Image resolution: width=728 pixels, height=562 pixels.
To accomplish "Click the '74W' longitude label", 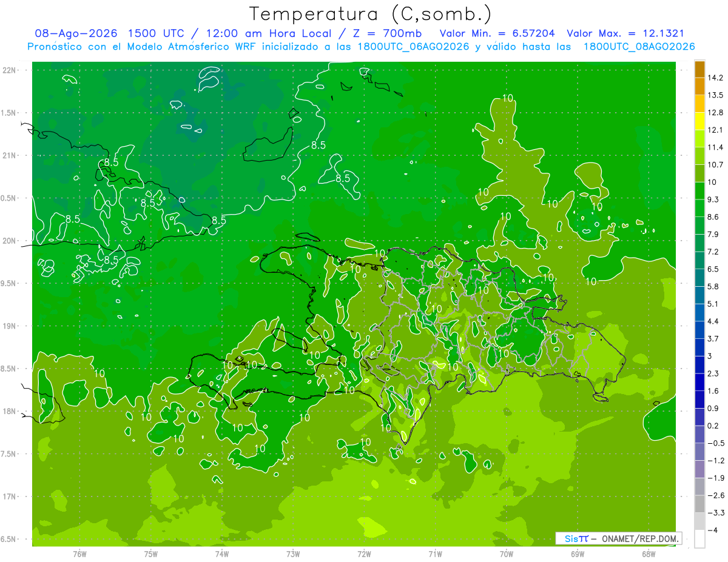I will [x=222, y=554].
